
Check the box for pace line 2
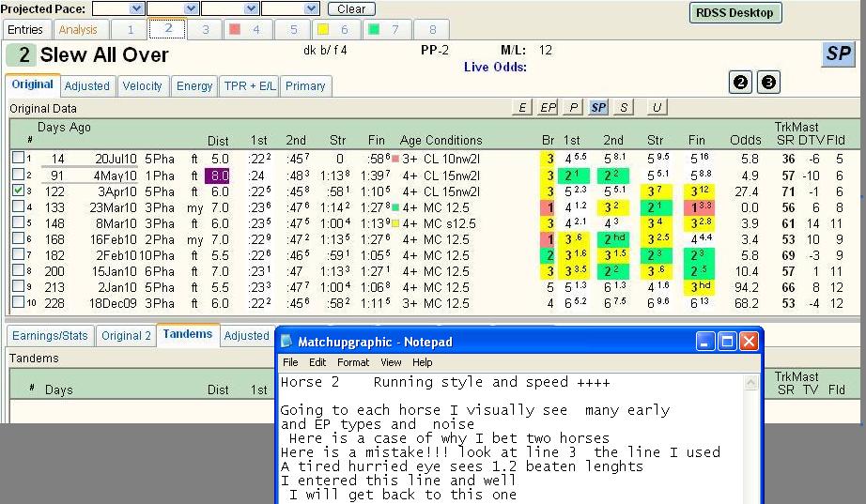pos(18,175)
